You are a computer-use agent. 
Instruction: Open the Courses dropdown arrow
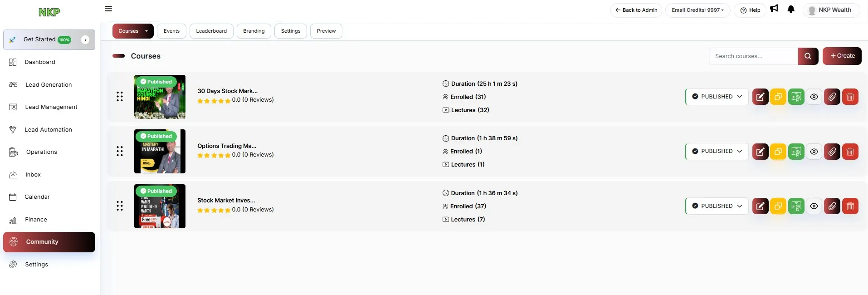(x=146, y=31)
